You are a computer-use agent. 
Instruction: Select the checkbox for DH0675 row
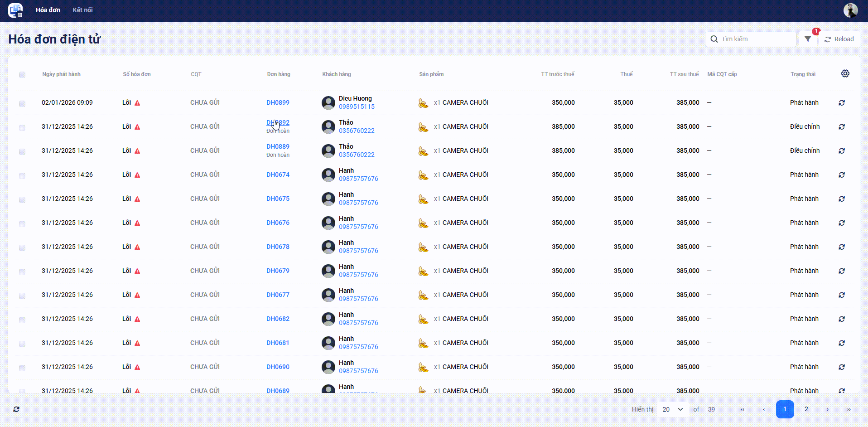22,200
